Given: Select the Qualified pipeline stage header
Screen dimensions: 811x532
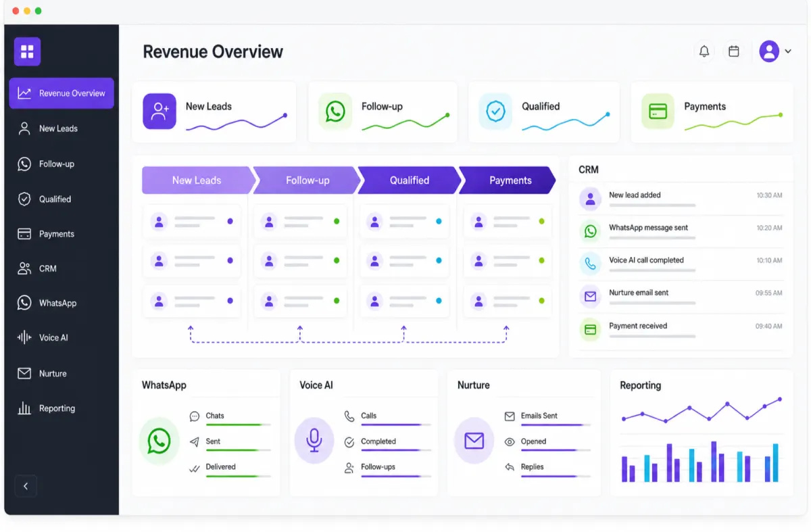Looking at the screenshot, I should tap(410, 180).
